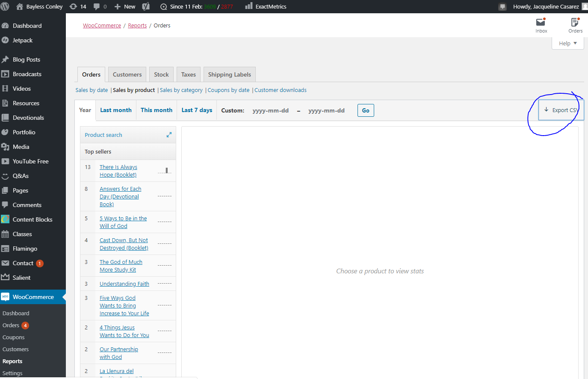The image size is (588, 379).
Task: Open the Howdy Jacqueline user menu
Action: (x=546, y=6)
